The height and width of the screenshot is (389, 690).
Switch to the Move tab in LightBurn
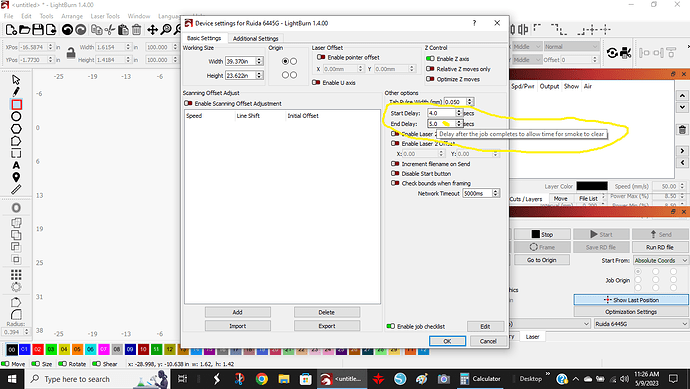(x=560, y=198)
